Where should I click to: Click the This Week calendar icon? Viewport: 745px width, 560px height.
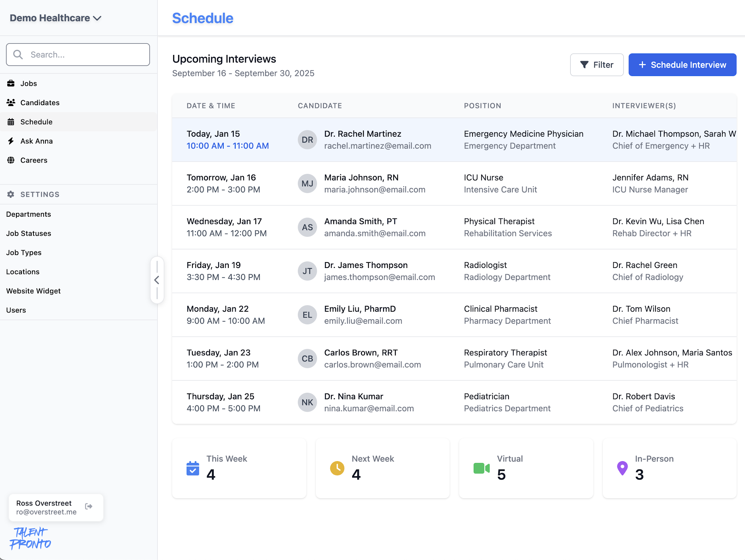(193, 468)
